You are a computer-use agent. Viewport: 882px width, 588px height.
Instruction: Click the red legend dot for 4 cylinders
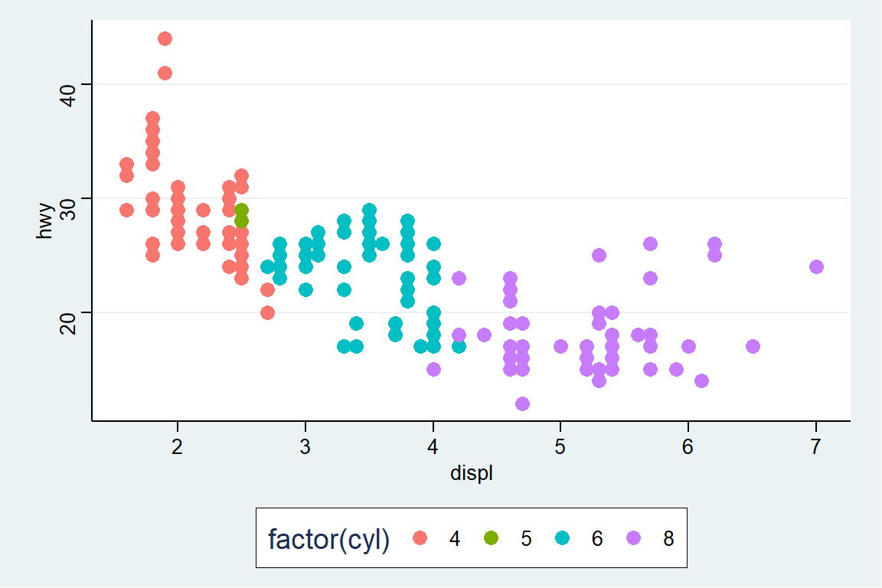(x=420, y=538)
